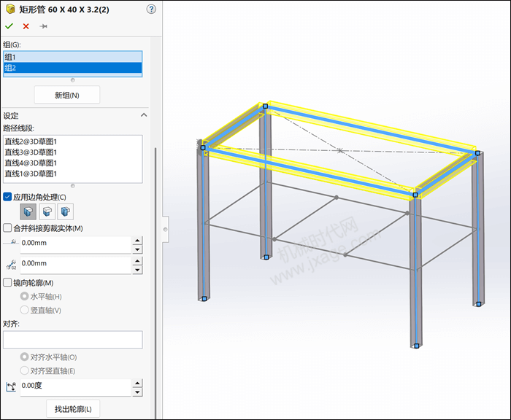Decrease first 0.00mm gap value down arrow
The image size is (511, 420).
(x=137, y=249)
